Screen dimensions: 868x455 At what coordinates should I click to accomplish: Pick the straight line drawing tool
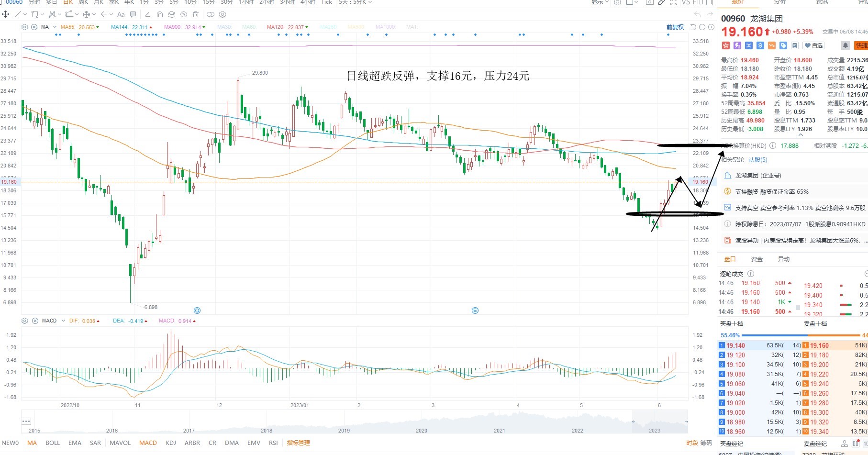pos(18,14)
